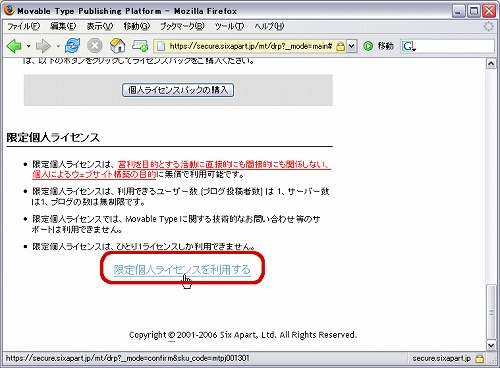Click the scrollbar up arrow

[491, 64]
